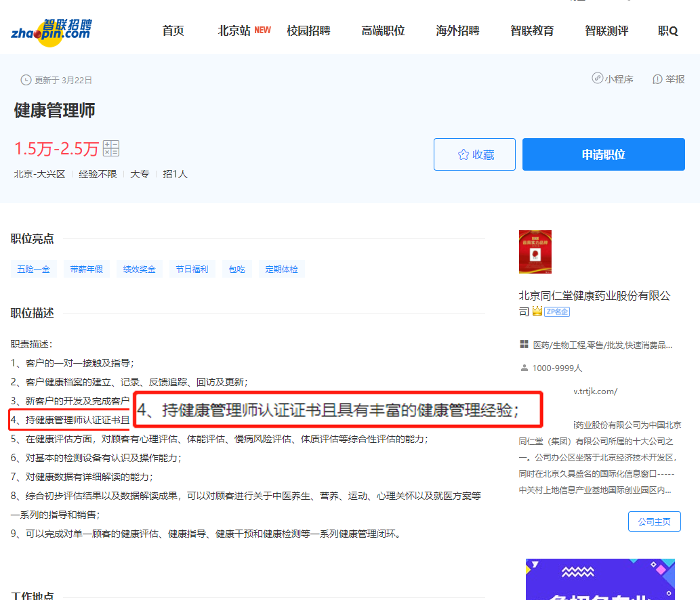
Task: Open 智联测评 navigation item
Action: click(x=606, y=30)
